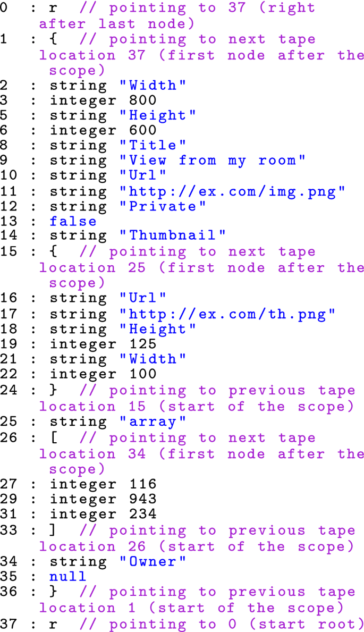This screenshot has width=364, height=632.
Task: Click the integer value 600
Action: click(x=143, y=130)
